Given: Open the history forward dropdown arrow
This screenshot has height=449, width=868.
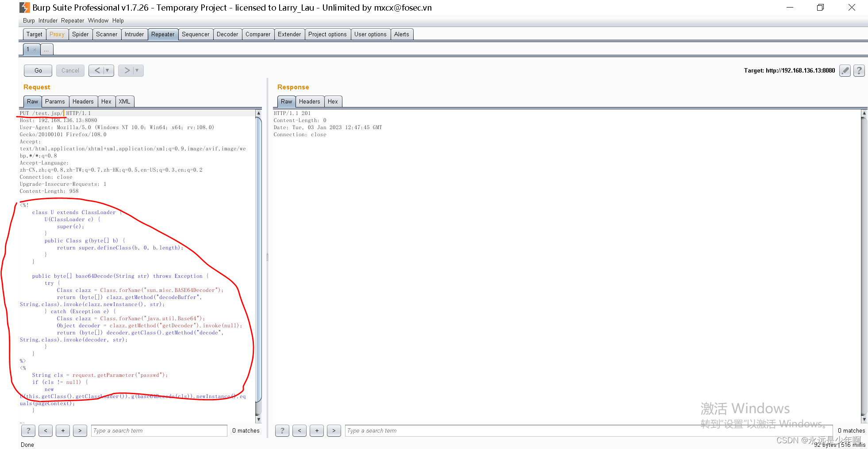Looking at the screenshot, I should pyautogui.click(x=137, y=70).
